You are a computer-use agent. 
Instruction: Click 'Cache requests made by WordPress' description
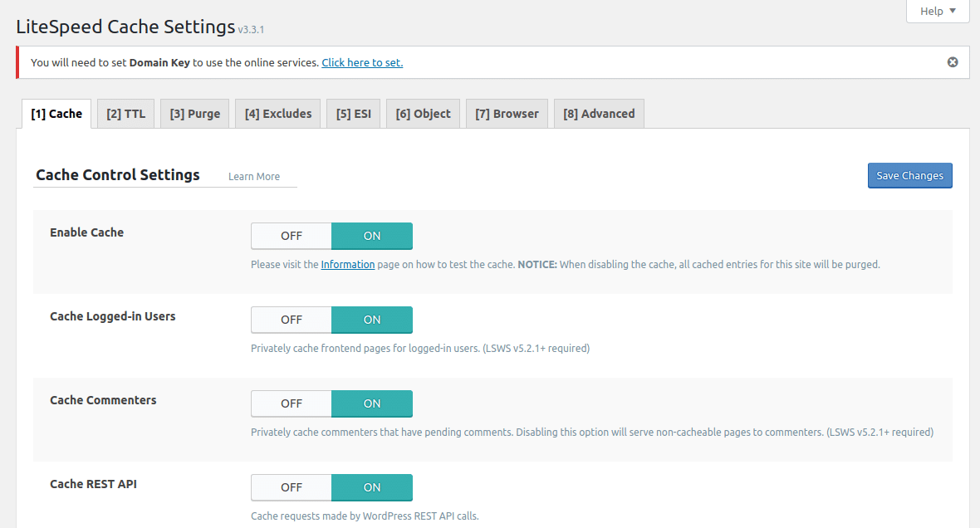pos(365,516)
